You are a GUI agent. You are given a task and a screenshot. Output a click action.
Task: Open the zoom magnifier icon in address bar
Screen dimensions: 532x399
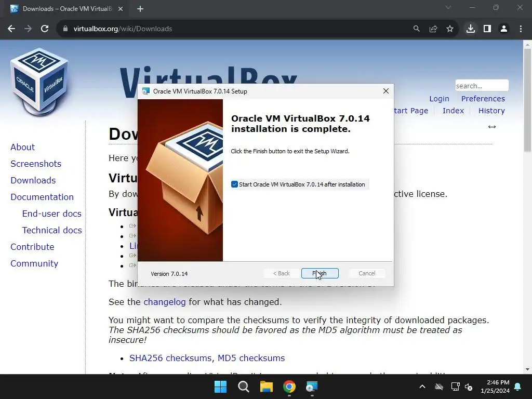point(416,29)
